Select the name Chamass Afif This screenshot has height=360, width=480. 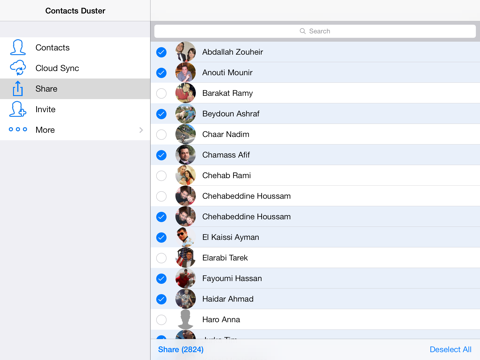pos(226,155)
